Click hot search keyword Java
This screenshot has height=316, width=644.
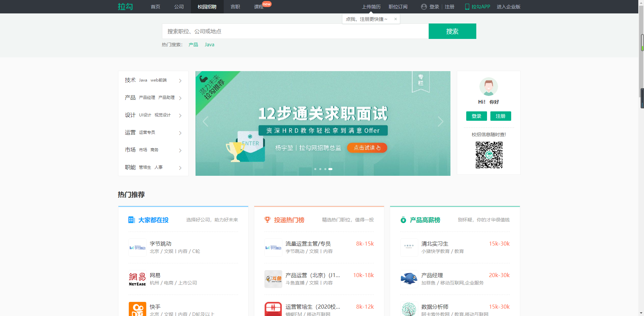click(x=209, y=45)
